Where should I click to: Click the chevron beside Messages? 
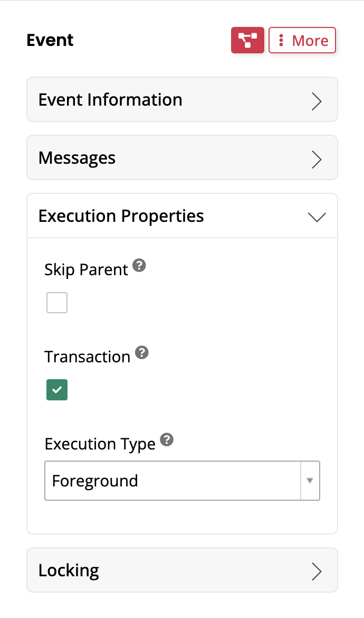coord(317,160)
